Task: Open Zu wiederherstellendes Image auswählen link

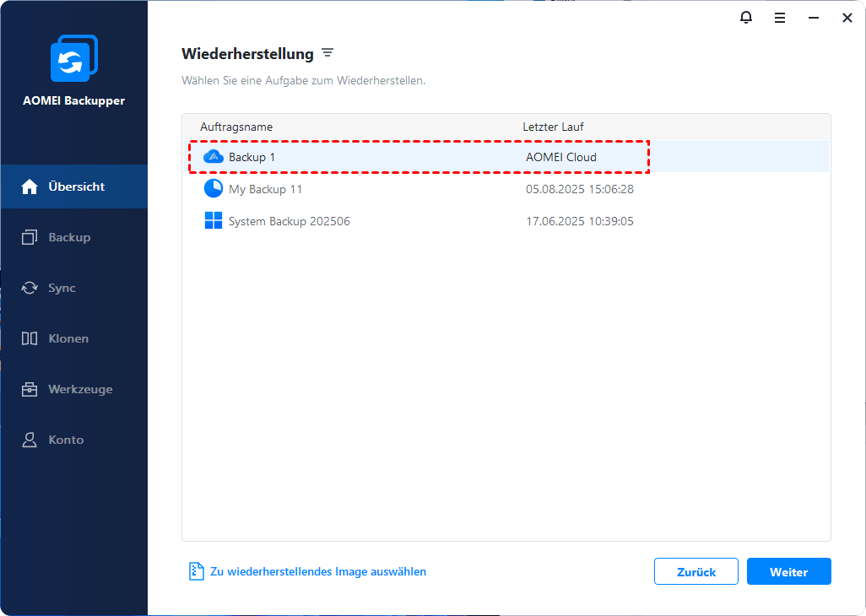Action: (318, 572)
